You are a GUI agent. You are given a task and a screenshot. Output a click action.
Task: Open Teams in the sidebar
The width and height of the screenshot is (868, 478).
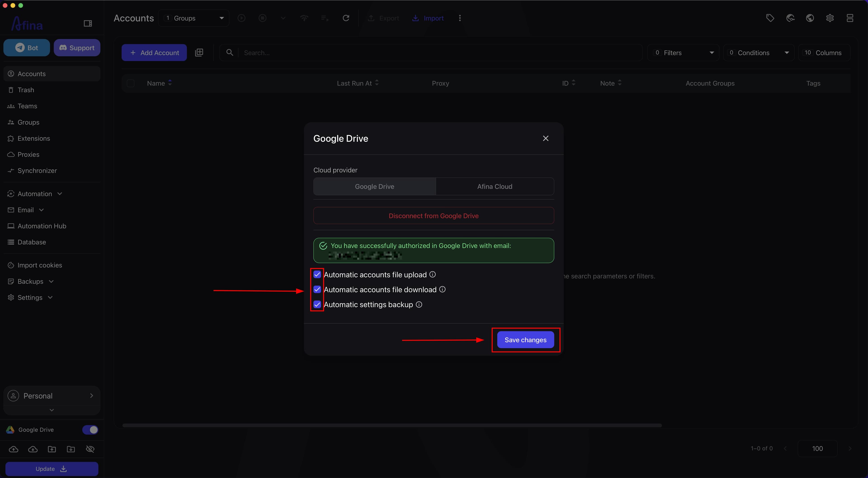[x=52, y=106]
